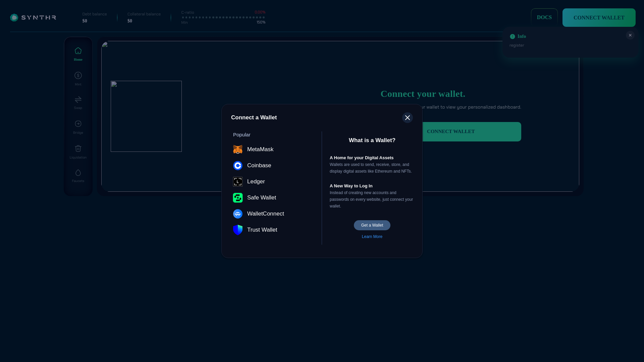Close the Connect a Wallet dialog

point(408,118)
